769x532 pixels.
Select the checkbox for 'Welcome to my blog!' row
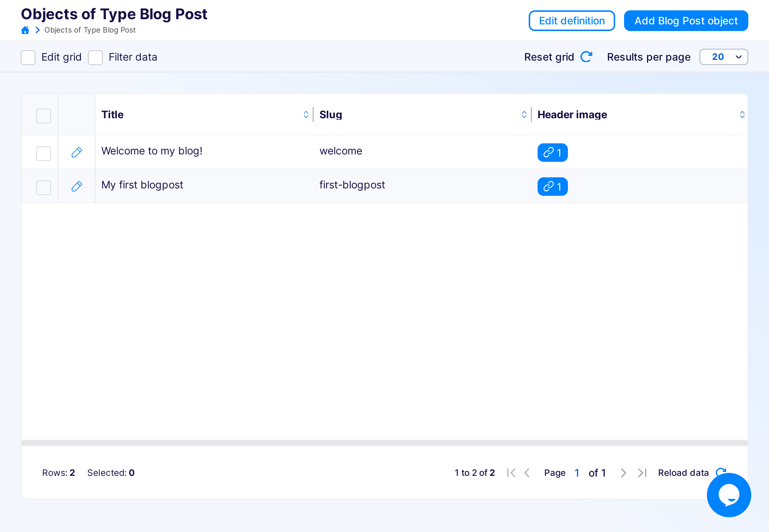coord(44,152)
